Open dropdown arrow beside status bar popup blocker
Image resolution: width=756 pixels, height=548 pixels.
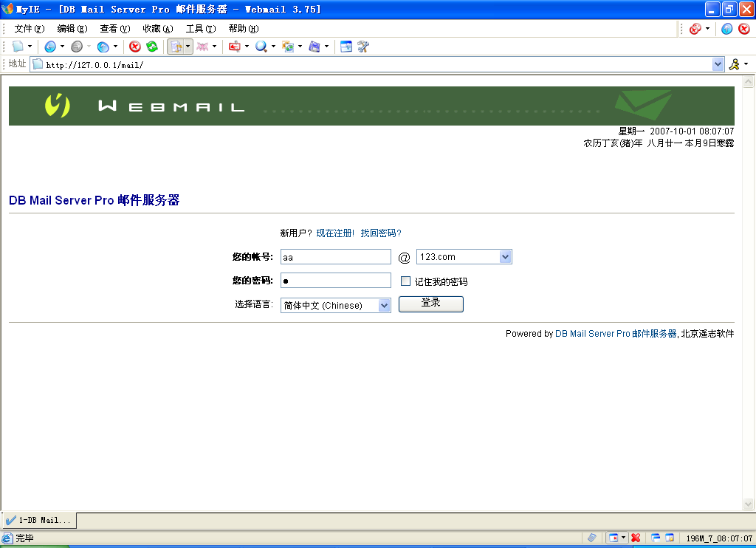[623, 538]
